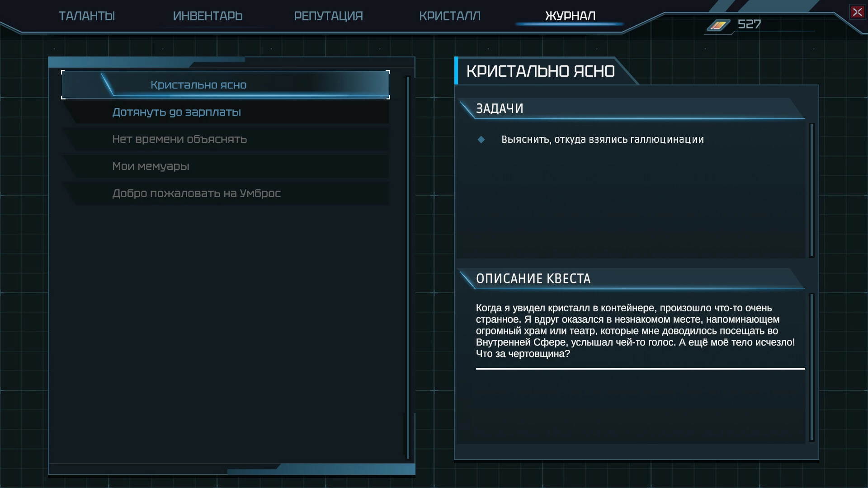Switch to the ИНВЕНТАРЬ tab

[208, 16]
